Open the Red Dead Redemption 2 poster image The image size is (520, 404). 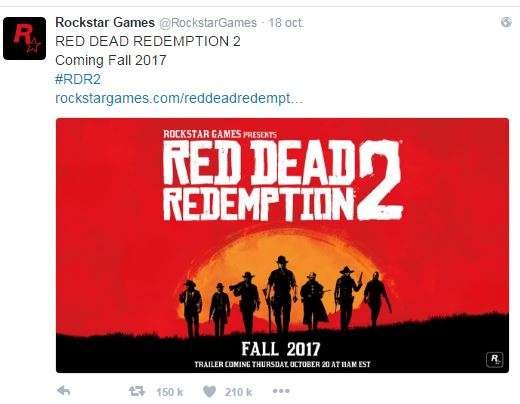point(282,245)
